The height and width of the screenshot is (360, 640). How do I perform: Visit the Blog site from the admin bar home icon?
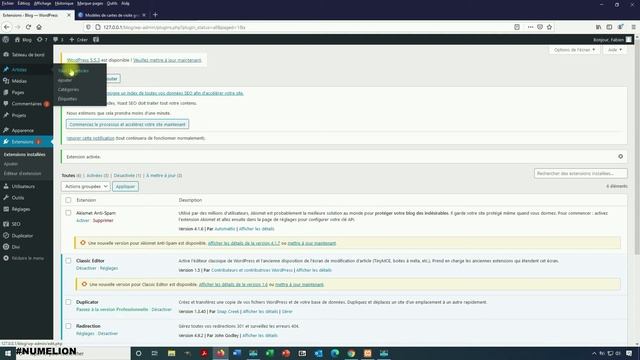(x=23, y=40)
